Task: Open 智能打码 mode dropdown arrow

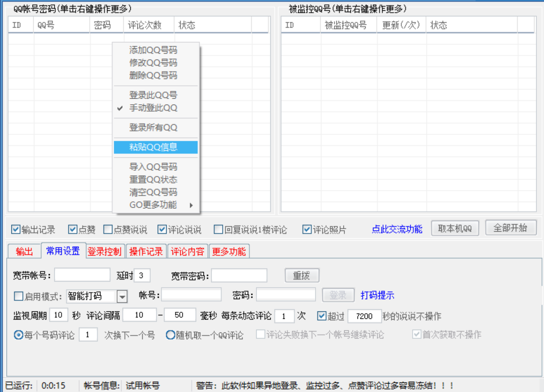Action: click(122, 296)
